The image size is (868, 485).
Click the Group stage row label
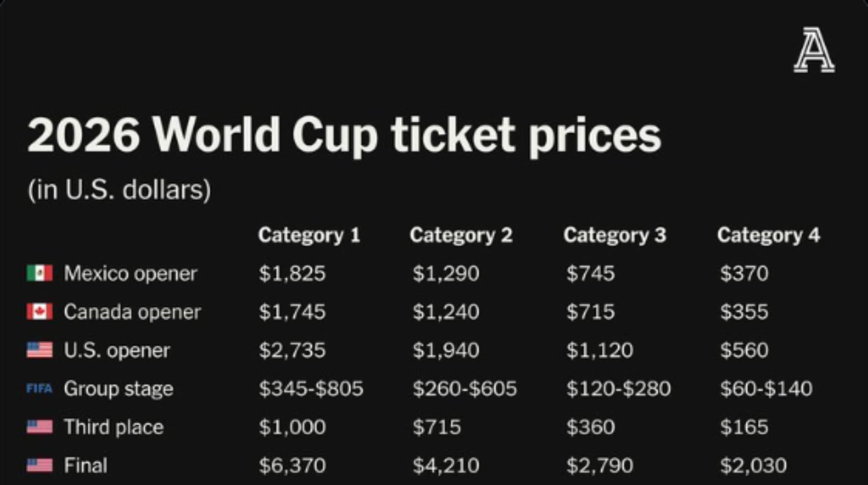[x=118, y=389]
